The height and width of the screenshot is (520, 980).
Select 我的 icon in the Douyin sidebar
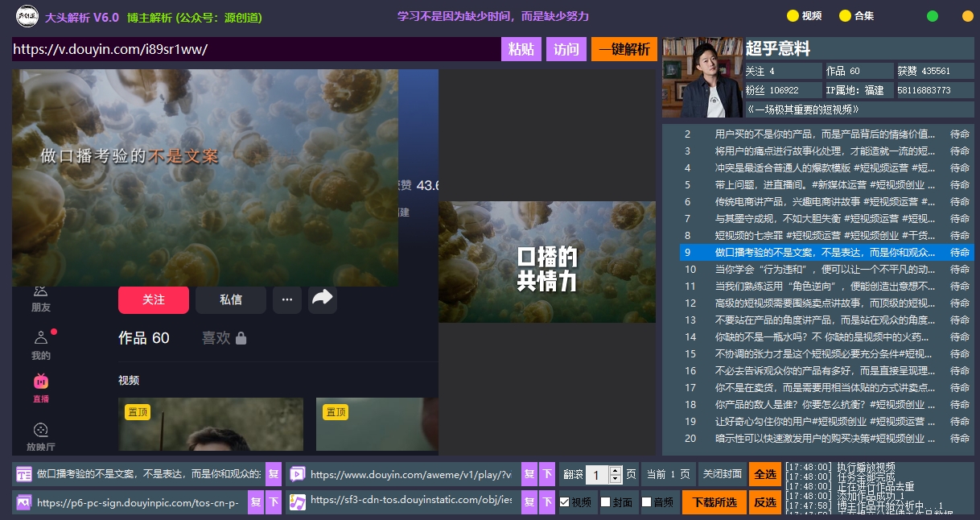click(x=40, y=338)
